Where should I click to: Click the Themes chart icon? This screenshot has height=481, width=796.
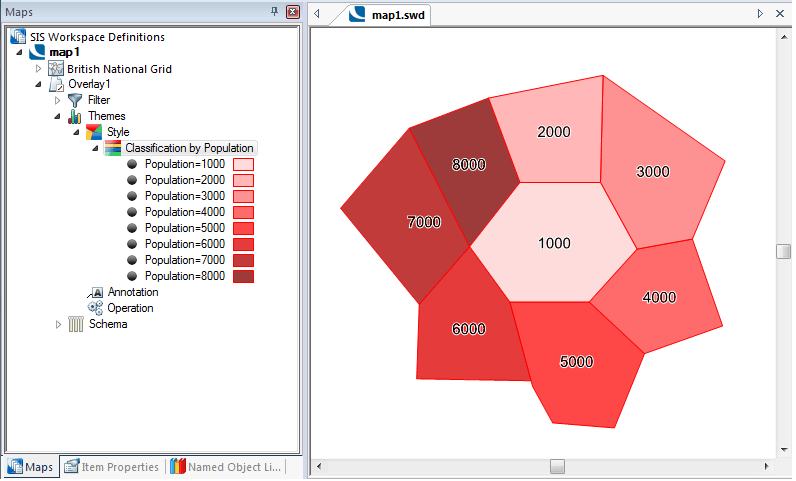pyautogui.click(x=75, y=116)
